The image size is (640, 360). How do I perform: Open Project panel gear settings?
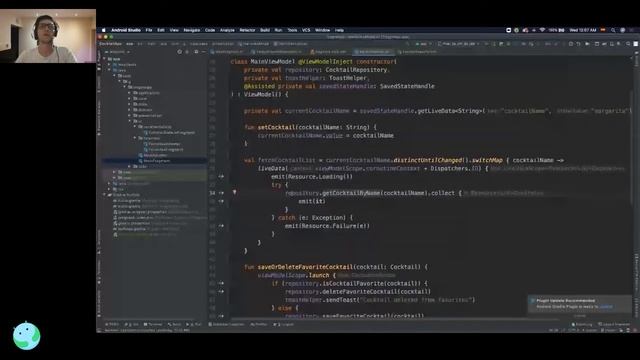[x=196, y=52]
